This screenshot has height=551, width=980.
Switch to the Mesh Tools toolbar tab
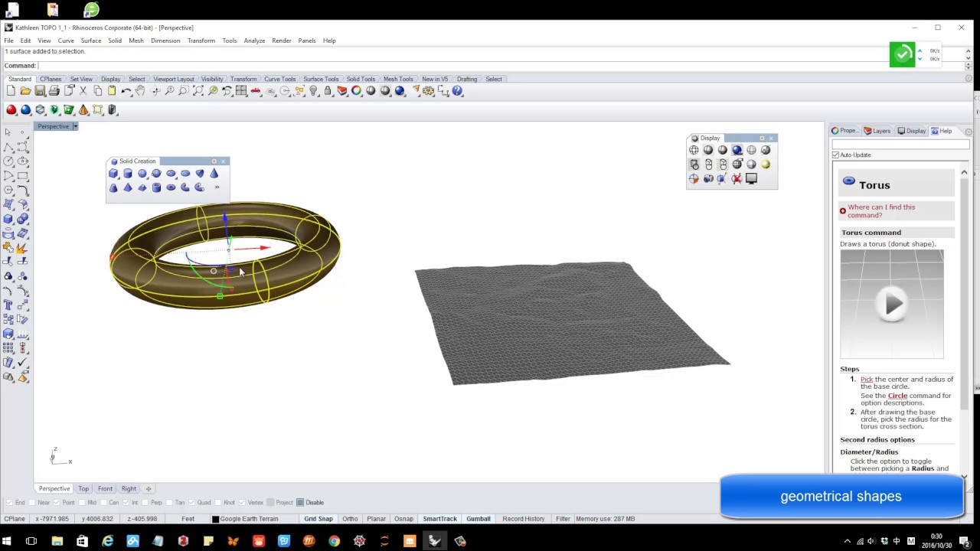tap(398, 79)
